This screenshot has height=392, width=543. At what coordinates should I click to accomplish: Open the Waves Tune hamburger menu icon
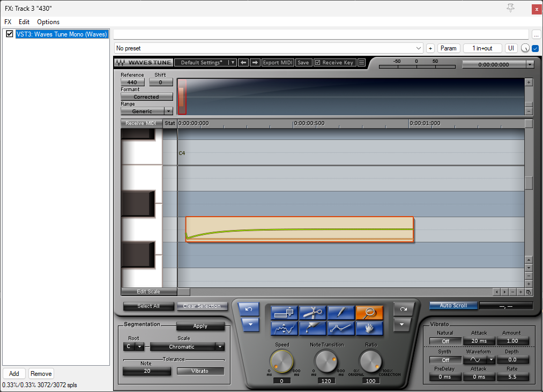(361, 62)
